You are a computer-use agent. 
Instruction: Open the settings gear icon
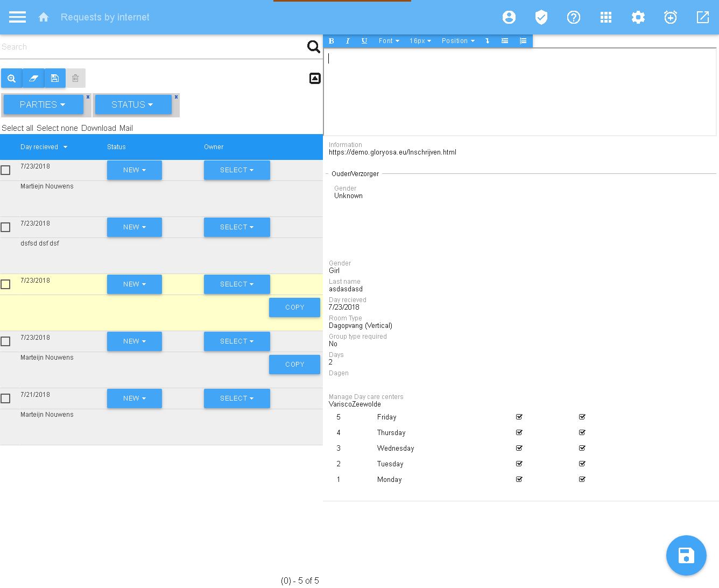coord(638,17)
